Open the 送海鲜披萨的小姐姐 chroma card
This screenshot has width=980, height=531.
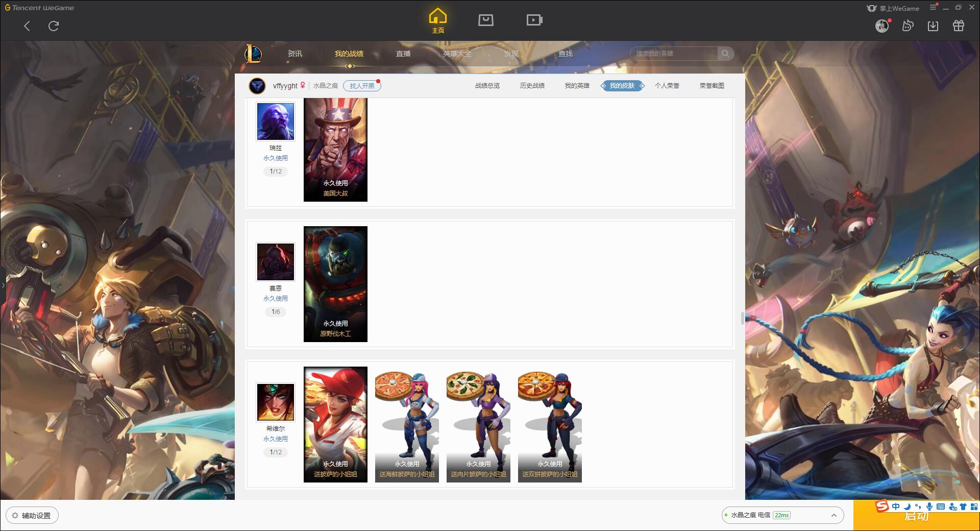(x=407, y=424)
